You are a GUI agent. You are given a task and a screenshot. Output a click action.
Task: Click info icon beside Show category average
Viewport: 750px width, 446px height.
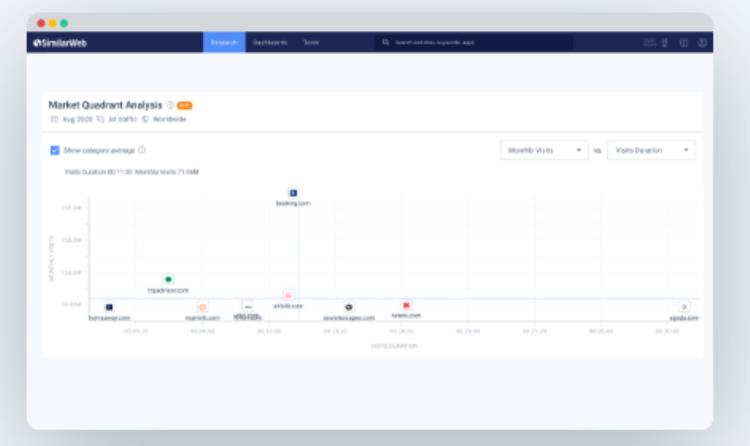(142, 150)
